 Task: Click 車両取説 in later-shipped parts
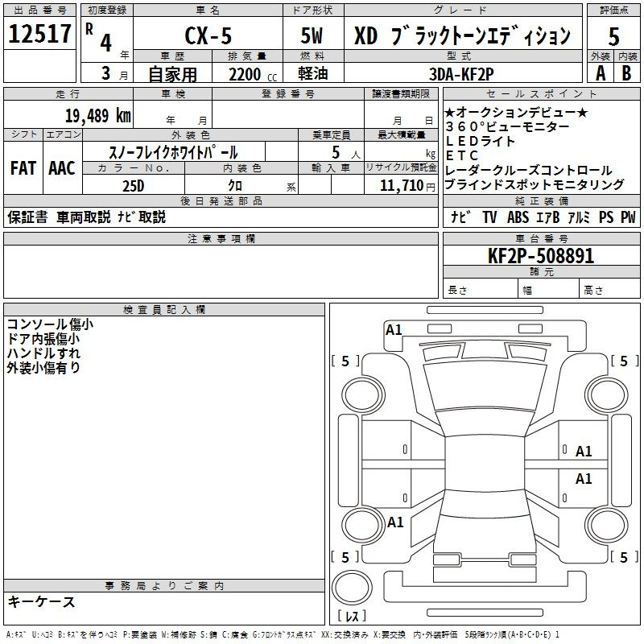tap(84, 217)
